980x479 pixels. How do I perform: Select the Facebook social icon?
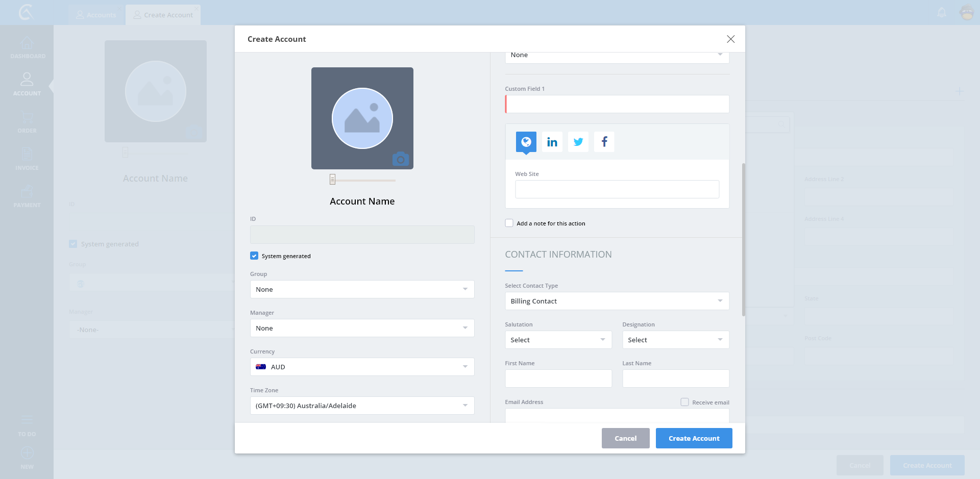tap(604, 142)
